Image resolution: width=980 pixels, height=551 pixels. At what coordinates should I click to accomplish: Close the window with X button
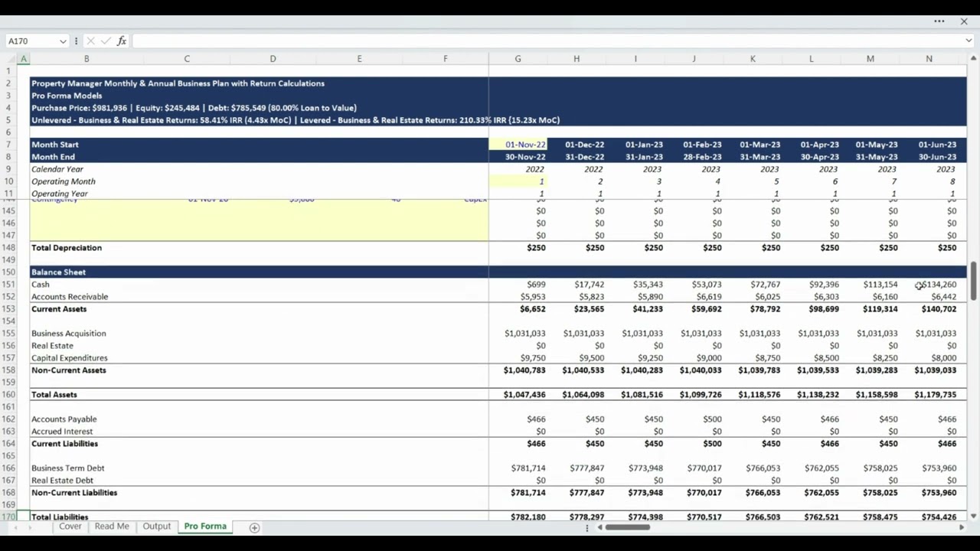964,21
